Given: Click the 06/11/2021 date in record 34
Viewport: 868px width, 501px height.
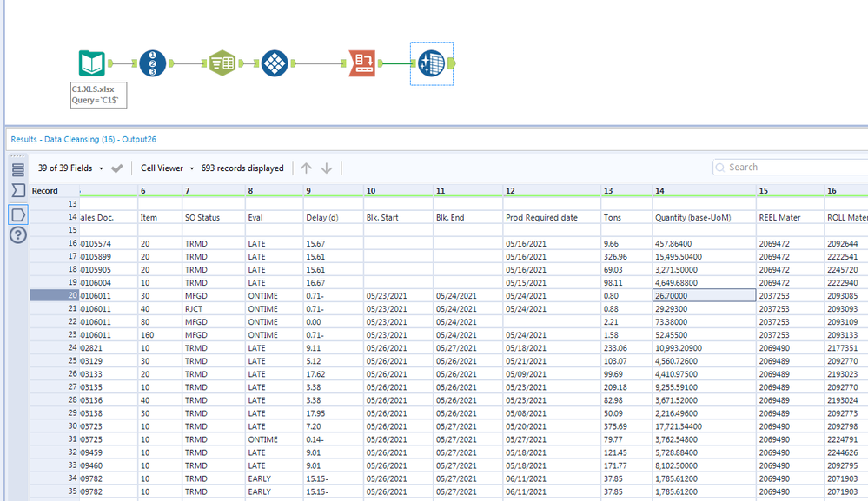Looking at the screenshot, I should pos(552,479).
